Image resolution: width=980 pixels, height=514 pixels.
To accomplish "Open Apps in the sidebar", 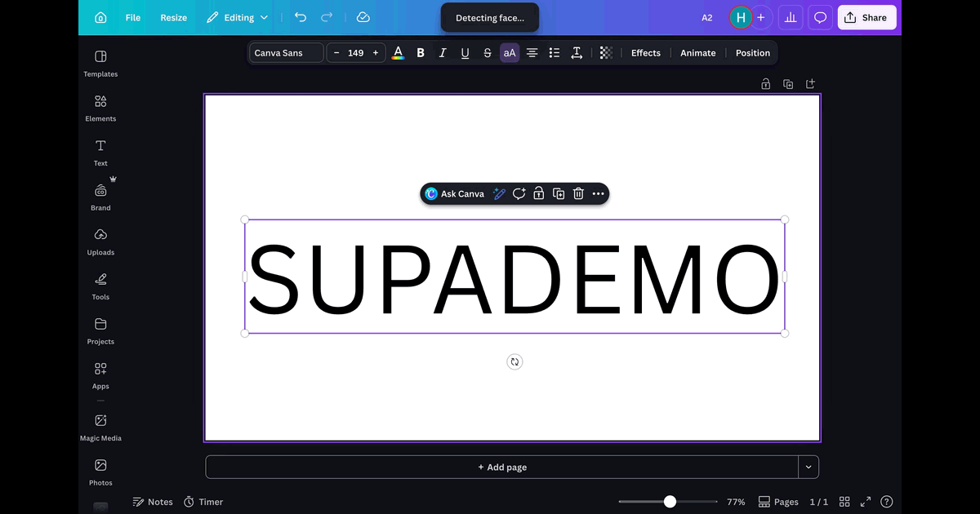I will 100,376.
